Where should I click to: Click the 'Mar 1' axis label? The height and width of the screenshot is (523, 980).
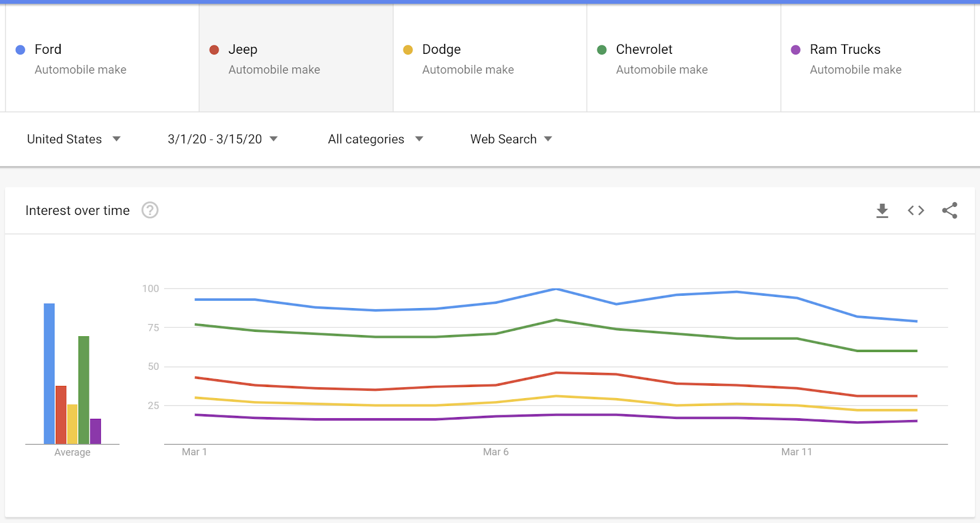pos(194,452)
